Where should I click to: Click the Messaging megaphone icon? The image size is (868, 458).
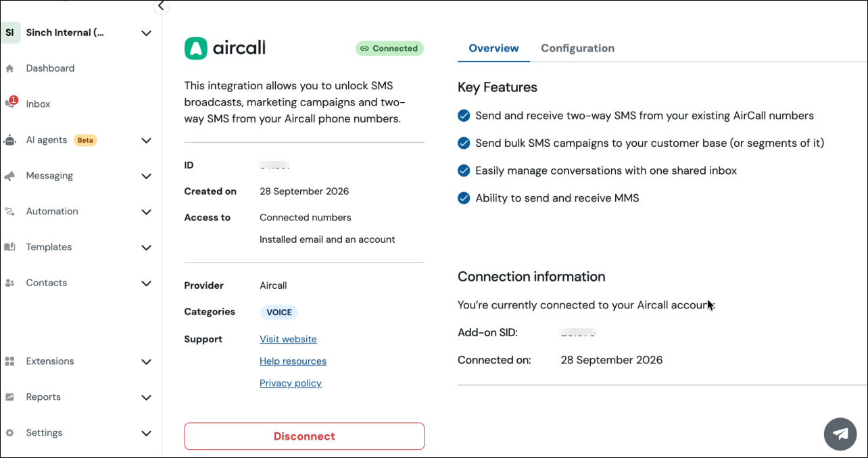pyautogui.click(x=9, y=176)
